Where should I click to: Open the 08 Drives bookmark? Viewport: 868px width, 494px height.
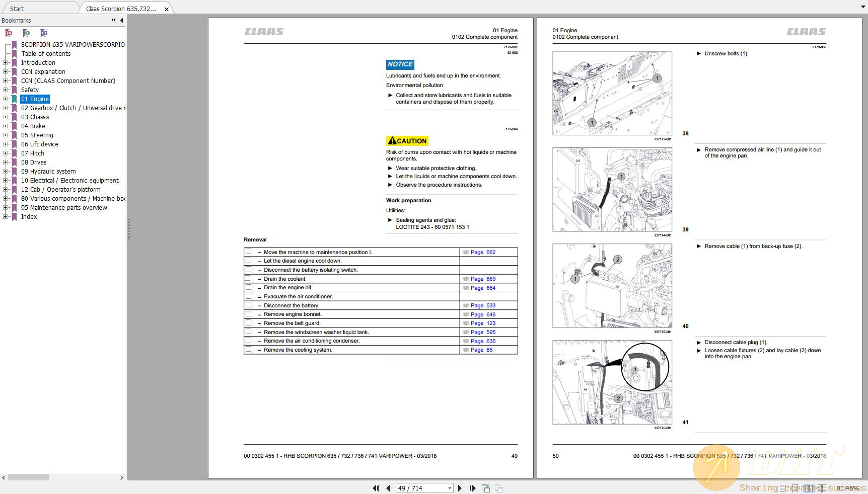(34, 162)
